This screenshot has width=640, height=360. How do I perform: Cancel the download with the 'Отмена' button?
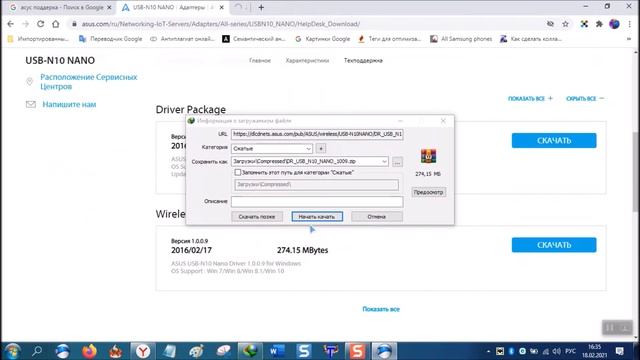click(x=377, y=217)
